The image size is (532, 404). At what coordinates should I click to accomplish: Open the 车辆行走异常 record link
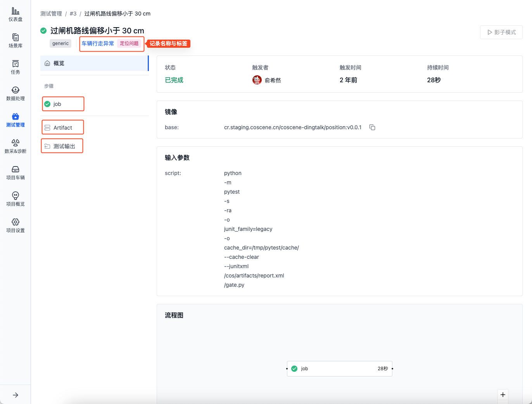coord(98,43)
